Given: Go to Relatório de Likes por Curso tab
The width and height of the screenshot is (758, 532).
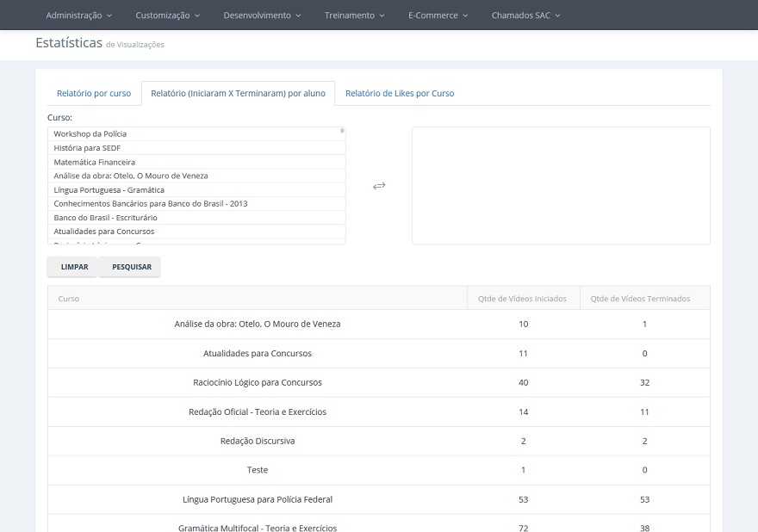Looking at the screenshot, I should tap(400, 93).
